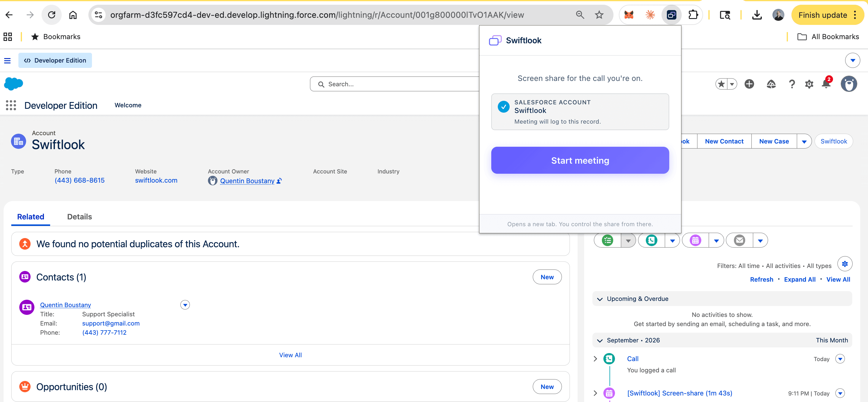Viewport: 868px width, 402px height.
Task: Click the New Case button
Action: (774, 141)
